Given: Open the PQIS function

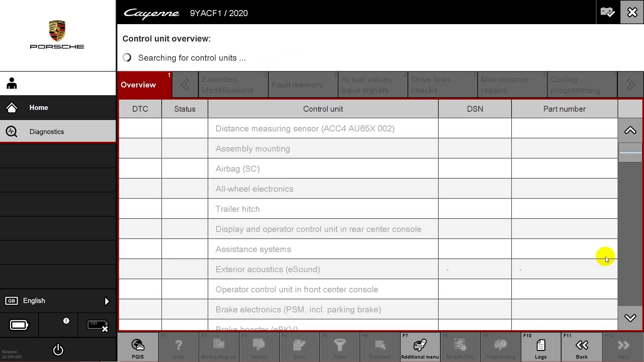Looking at the screenshot, I should [137, 346].
